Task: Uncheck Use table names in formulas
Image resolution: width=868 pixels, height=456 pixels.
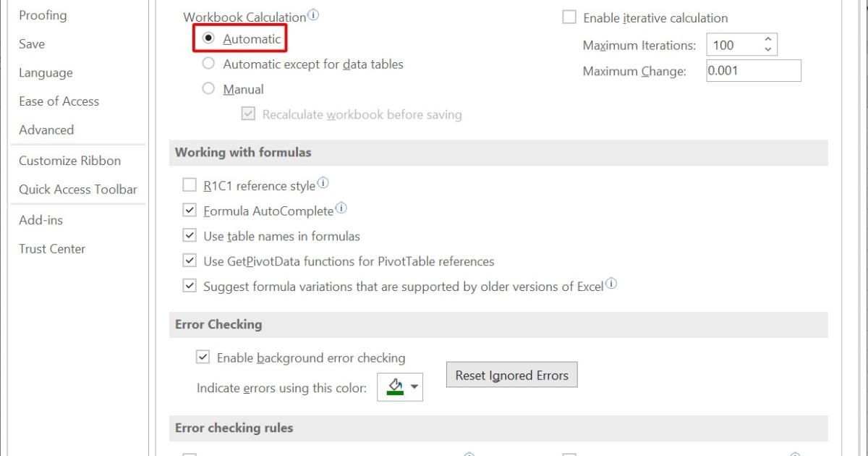Action: click(x=190, y=235)
